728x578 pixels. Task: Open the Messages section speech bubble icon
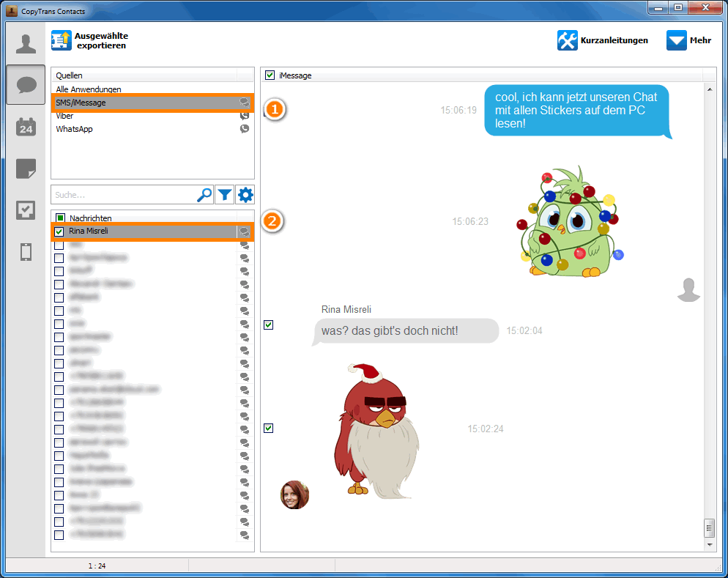pyautogui.click(x=26, y=85)
